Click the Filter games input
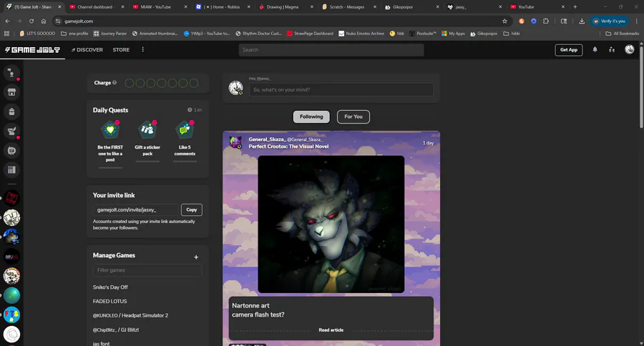 pos(147,270)
